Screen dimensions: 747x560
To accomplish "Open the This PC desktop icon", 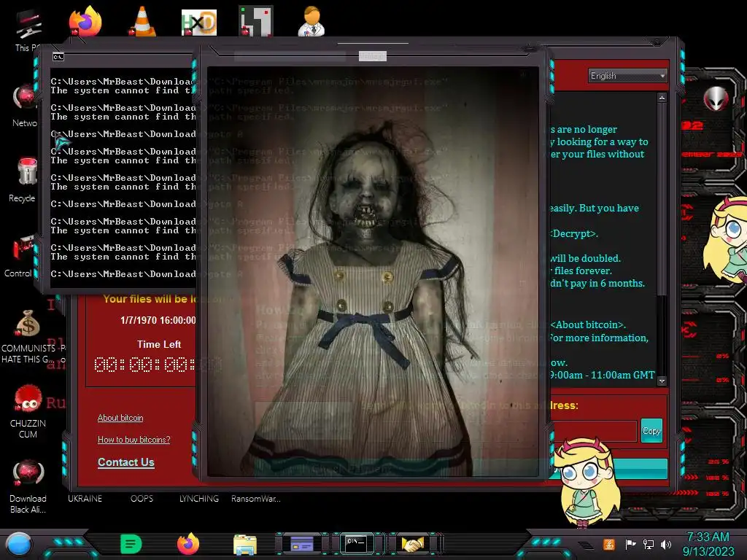I will 28,24.
